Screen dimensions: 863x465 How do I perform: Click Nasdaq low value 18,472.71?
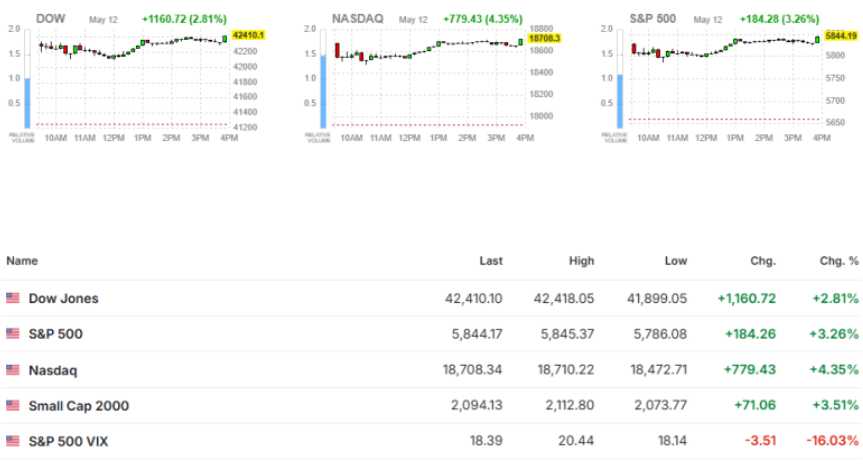(x=659, y=370)
